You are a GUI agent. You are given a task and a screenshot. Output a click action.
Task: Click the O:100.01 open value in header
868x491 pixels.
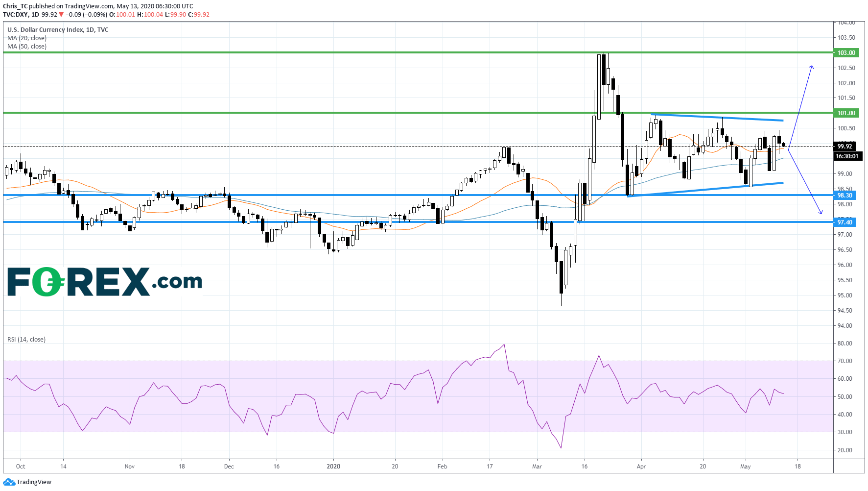122,14
